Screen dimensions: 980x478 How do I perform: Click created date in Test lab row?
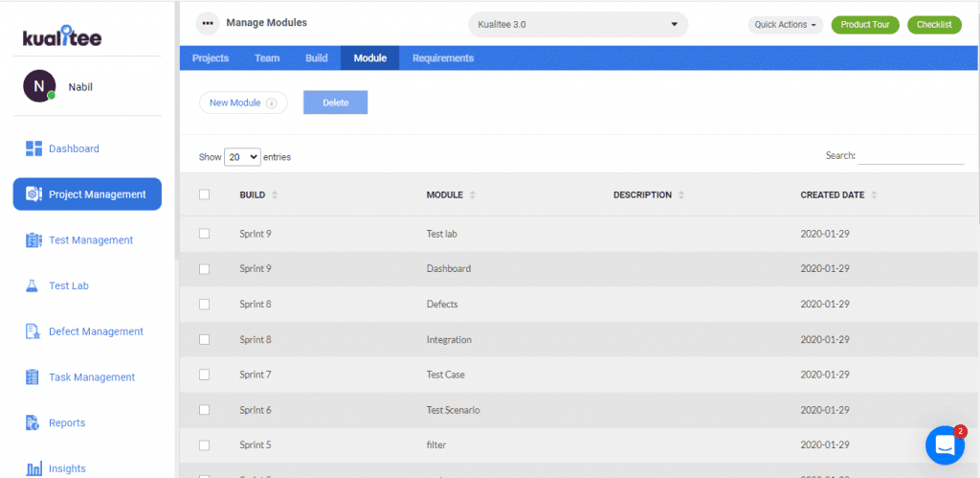tap(825, 234)
